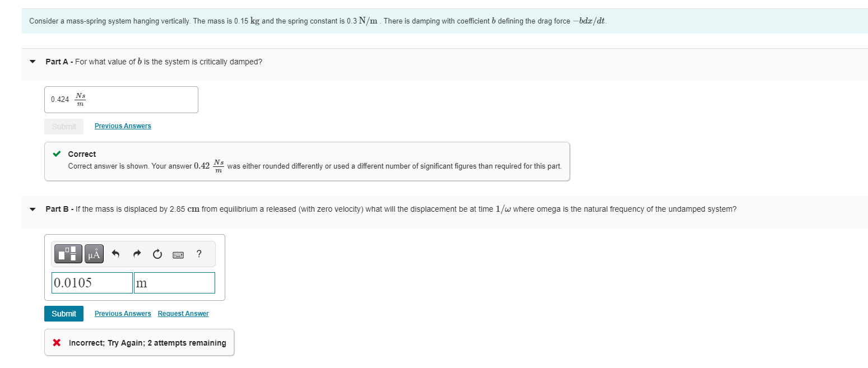The height and width of the screenshot is (368, 868).
Task: Request Answer for Part B
Action: coord(183,313)
